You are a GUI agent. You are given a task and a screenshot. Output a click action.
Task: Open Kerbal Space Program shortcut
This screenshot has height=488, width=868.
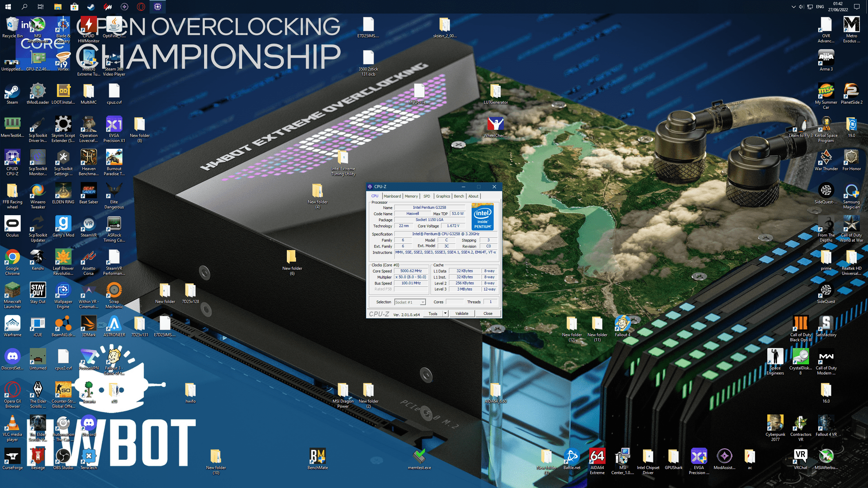[x=826, y=129]
